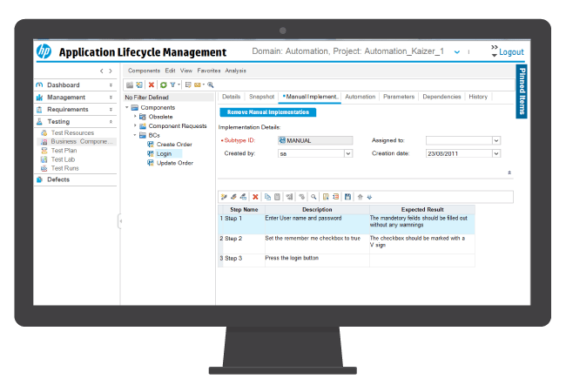Open the Analysis menu
Viewport: 566px width, 392px height.
(x=235, y=71)
